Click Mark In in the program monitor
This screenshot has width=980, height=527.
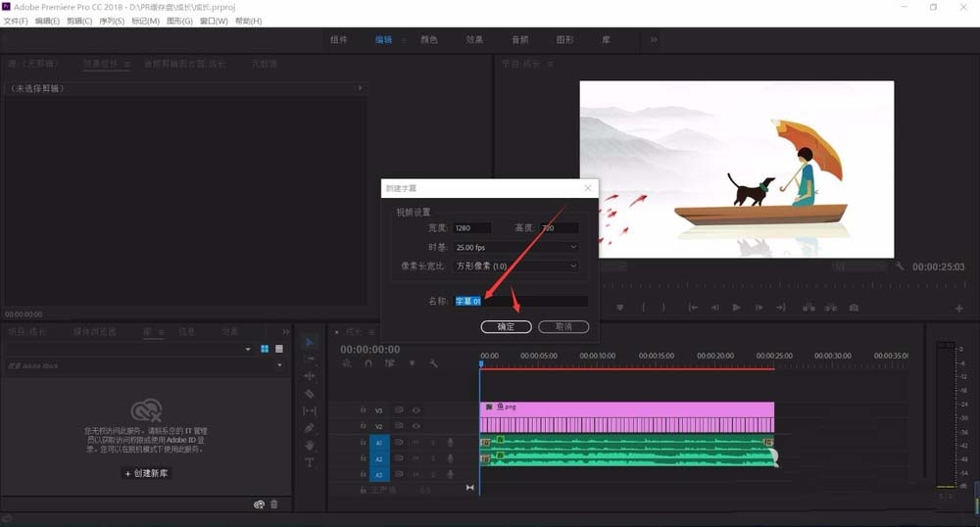[643, 308]
